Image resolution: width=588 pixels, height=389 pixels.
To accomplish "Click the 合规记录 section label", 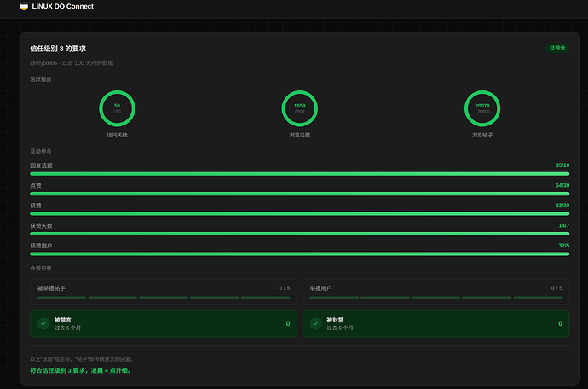I will [x=41, y=268].
